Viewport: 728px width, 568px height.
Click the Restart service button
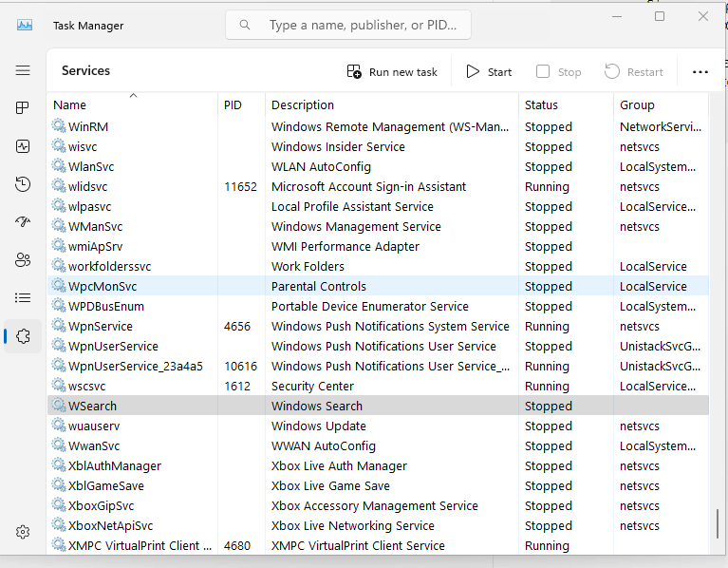coord(634,72)
